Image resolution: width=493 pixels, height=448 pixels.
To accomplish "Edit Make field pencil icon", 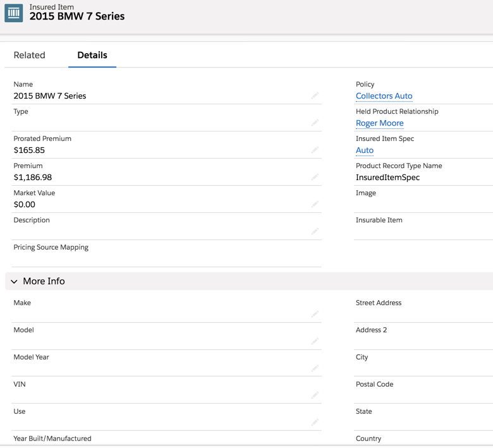I will (315, 314).
